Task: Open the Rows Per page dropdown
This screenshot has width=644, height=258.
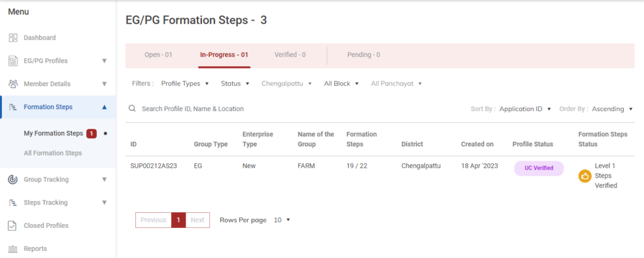Action: [x=282, y=220]
